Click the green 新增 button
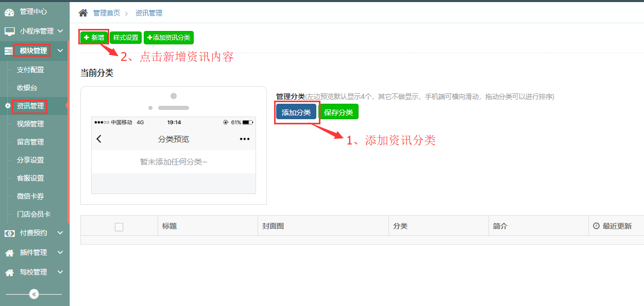 (94, 37)
